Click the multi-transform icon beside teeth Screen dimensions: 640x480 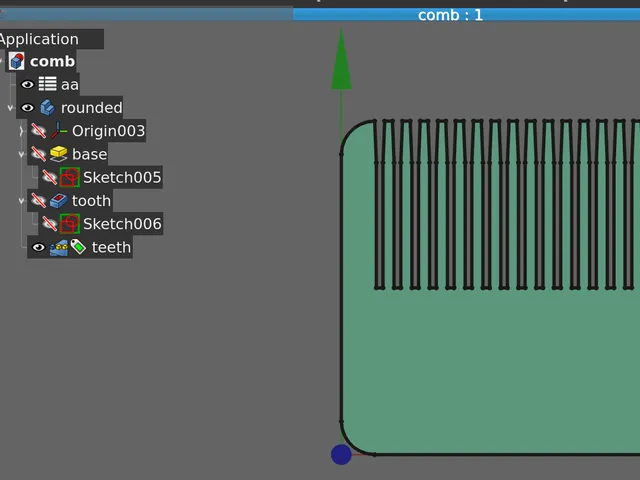(x=59, y=248)
